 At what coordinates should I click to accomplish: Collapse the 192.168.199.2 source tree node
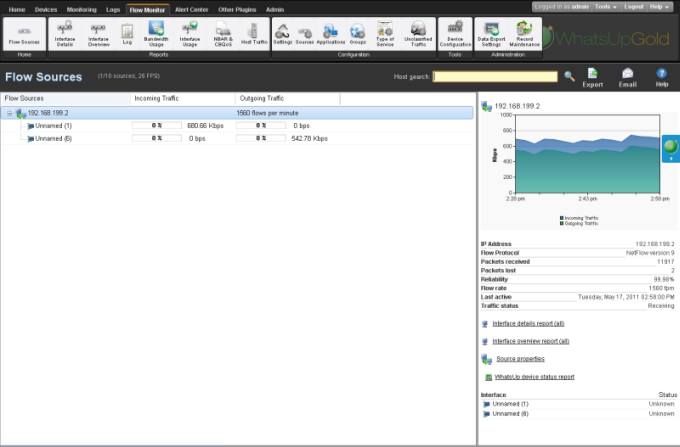[x=9, y=113]
